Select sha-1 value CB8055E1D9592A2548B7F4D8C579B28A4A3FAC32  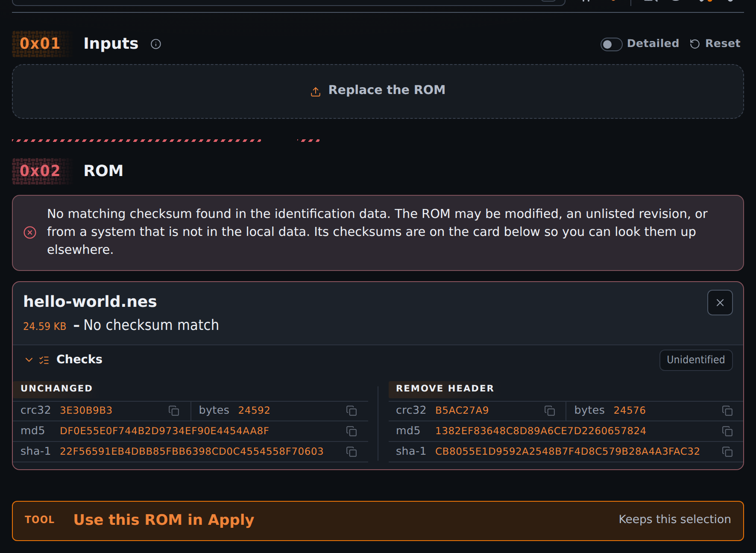point(568,451)
